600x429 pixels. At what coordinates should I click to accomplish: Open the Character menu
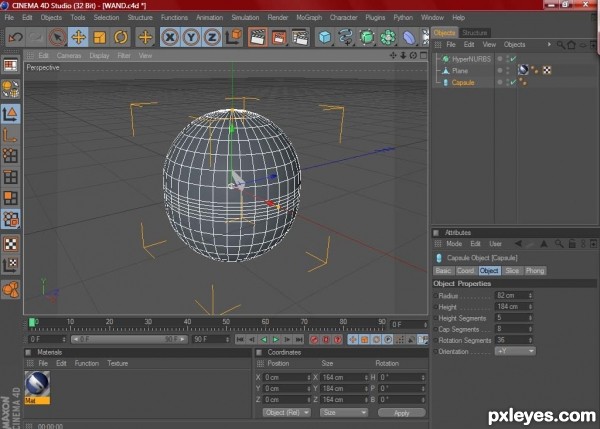pyautogui.click(x=343, y=18)
